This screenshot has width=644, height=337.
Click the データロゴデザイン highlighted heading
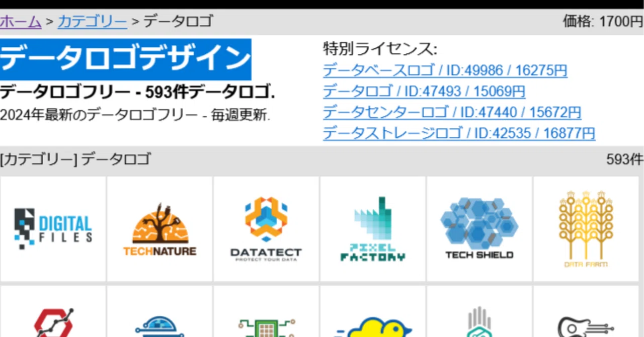coord(125,59)
